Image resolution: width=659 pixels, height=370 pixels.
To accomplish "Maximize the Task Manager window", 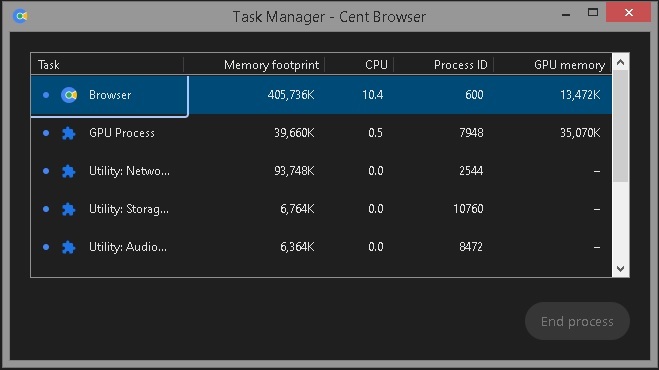I will pyautogui.click(x=593, y=13).
